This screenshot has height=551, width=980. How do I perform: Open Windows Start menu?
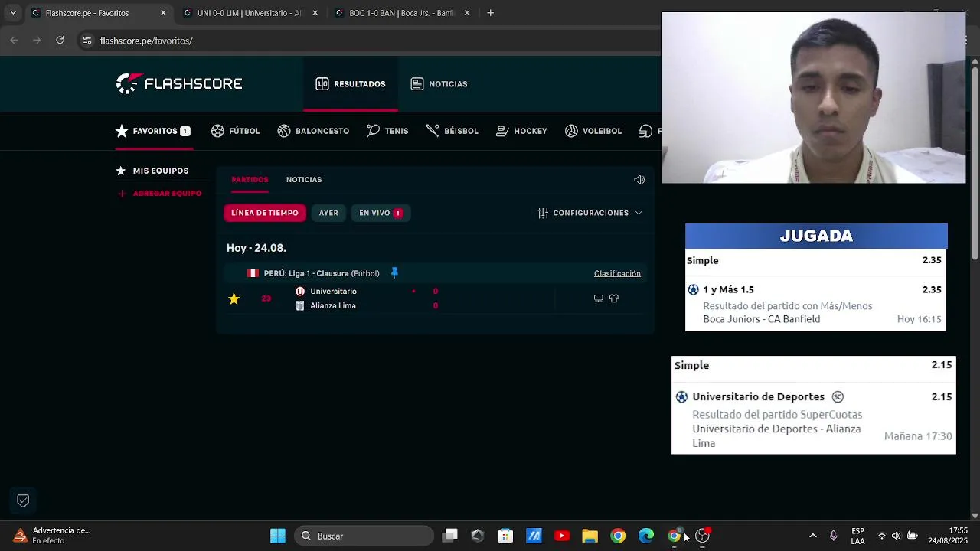pos(278,536)
